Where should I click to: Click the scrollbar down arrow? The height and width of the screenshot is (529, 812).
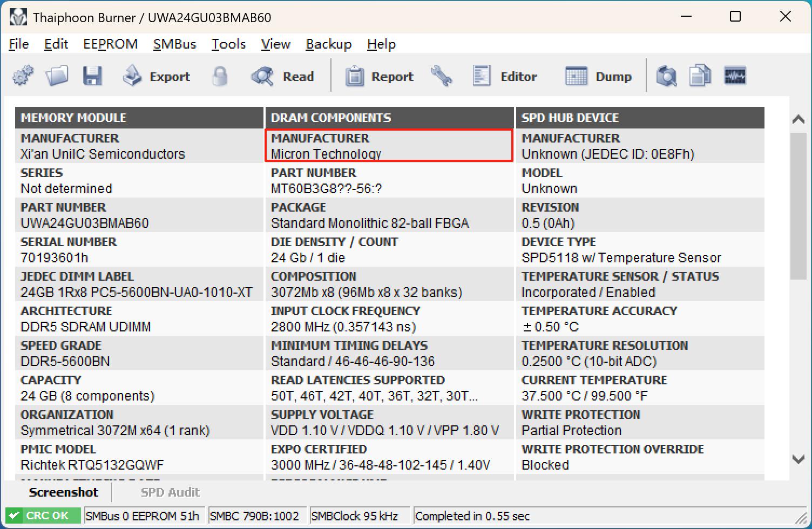click(x=799, y=459)
